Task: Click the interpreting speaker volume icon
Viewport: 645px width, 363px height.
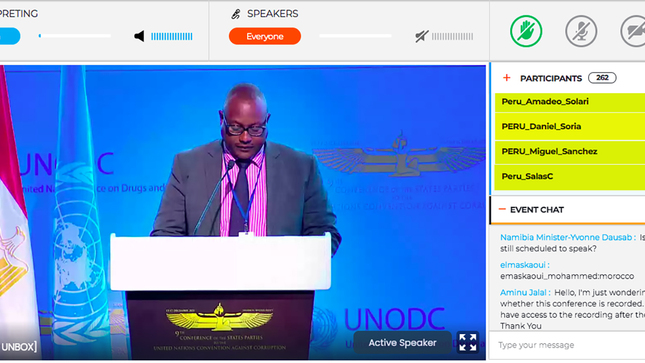Action: [x=139, y=36]
